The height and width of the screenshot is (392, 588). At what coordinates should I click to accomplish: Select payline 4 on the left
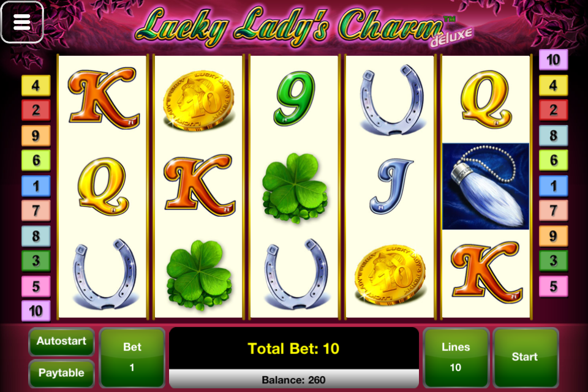[x=36, y=85]
